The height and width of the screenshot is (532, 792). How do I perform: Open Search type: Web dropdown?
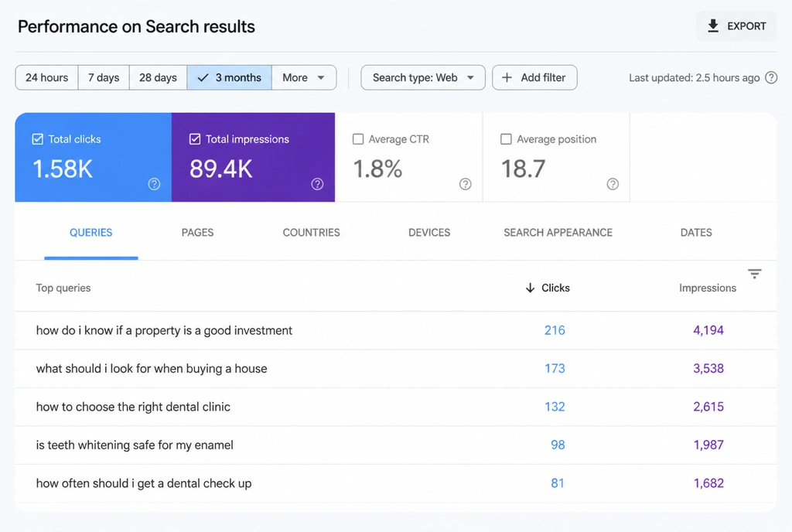(x=423, y=78)
